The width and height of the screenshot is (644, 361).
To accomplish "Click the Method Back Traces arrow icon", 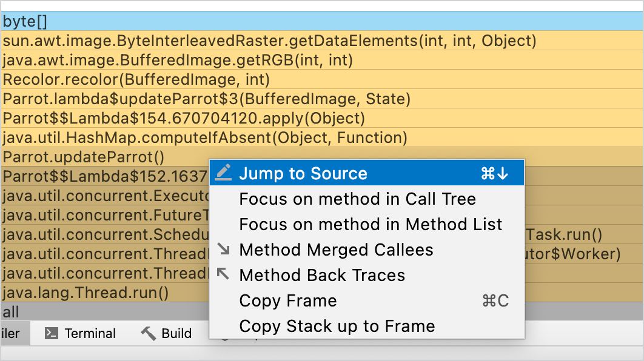I will pos(223,274).
